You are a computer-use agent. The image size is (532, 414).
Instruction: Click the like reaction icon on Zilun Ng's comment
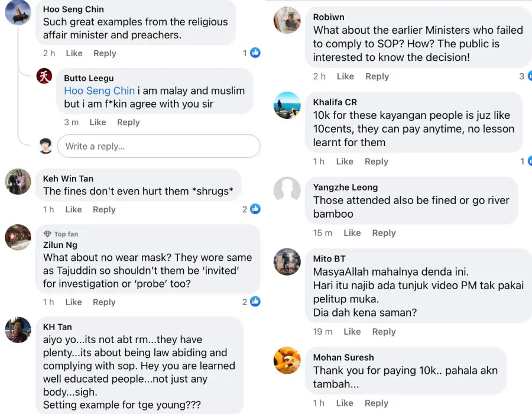point(255,302)
